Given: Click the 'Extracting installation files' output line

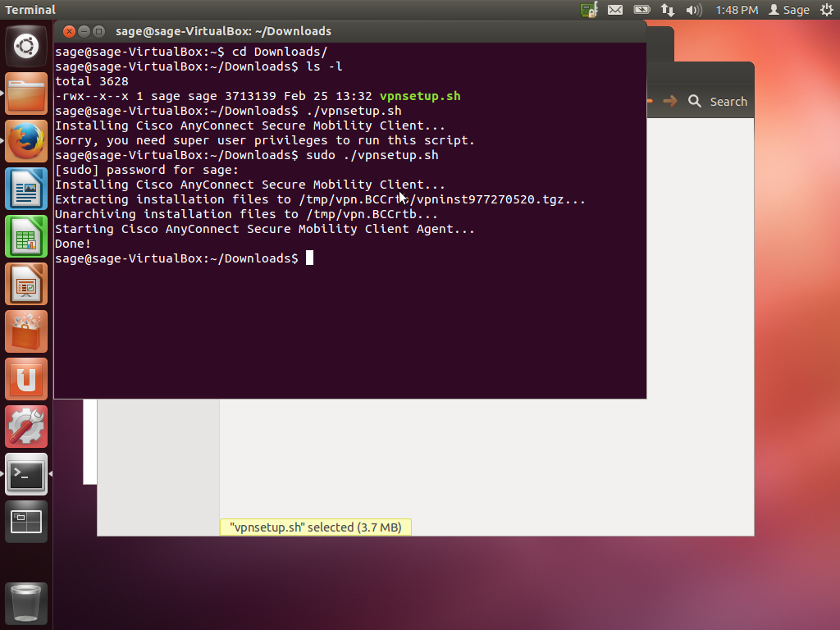Looking at the screenshot, I should 320,199.
